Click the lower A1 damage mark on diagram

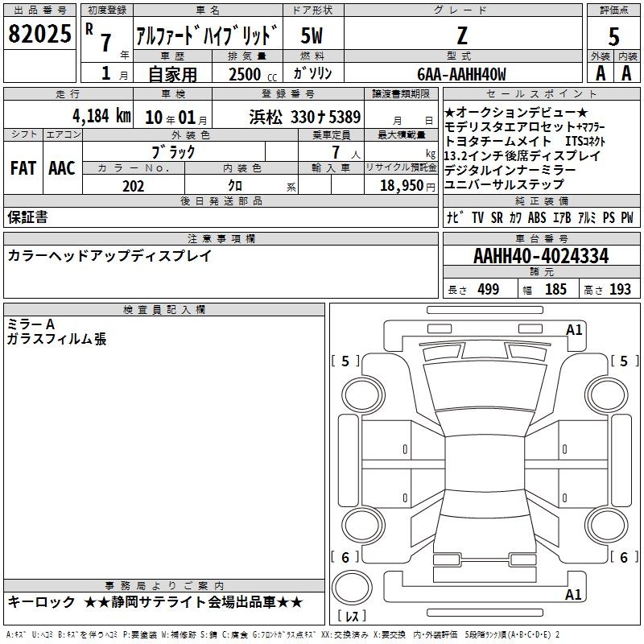click(574, 595)
